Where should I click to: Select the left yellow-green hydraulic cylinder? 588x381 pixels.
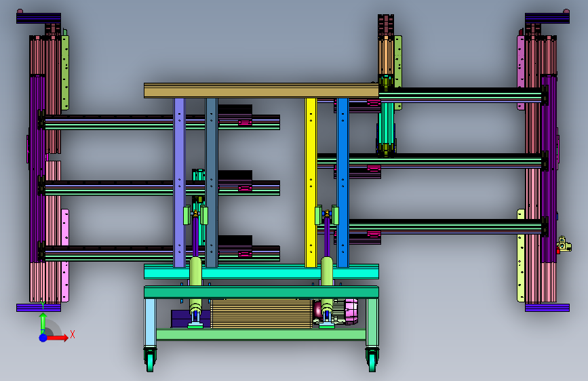pyautogui.click(x=195, y=285)
